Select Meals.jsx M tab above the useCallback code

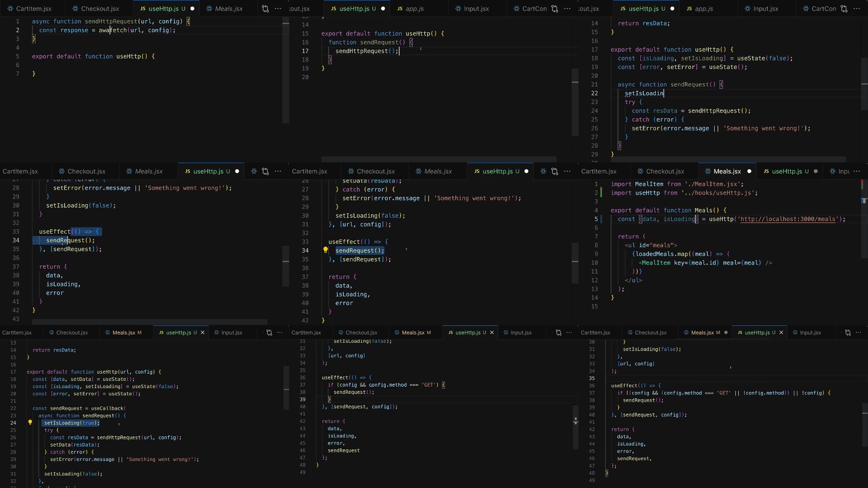coord(127,333)
